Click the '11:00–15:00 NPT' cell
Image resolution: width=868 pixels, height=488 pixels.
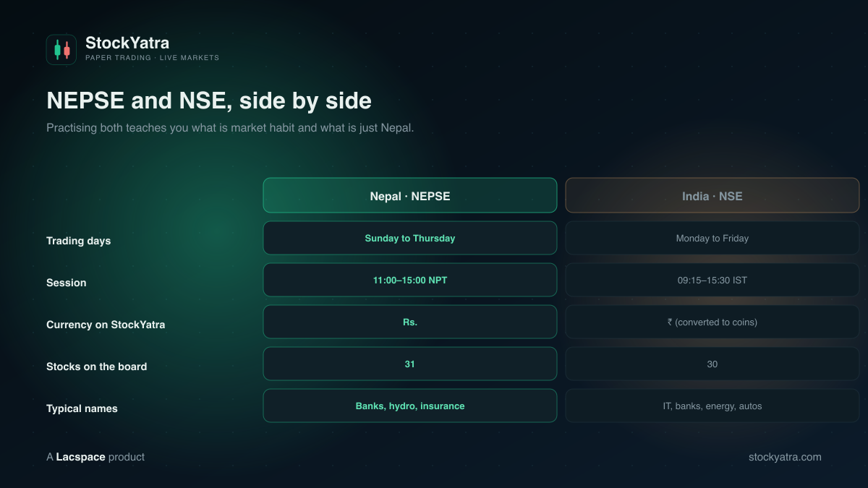410,280
